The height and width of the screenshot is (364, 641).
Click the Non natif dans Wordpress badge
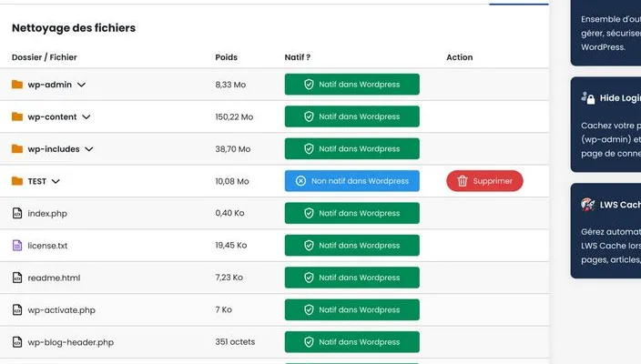pyautogui.click(x=351, y=181)
